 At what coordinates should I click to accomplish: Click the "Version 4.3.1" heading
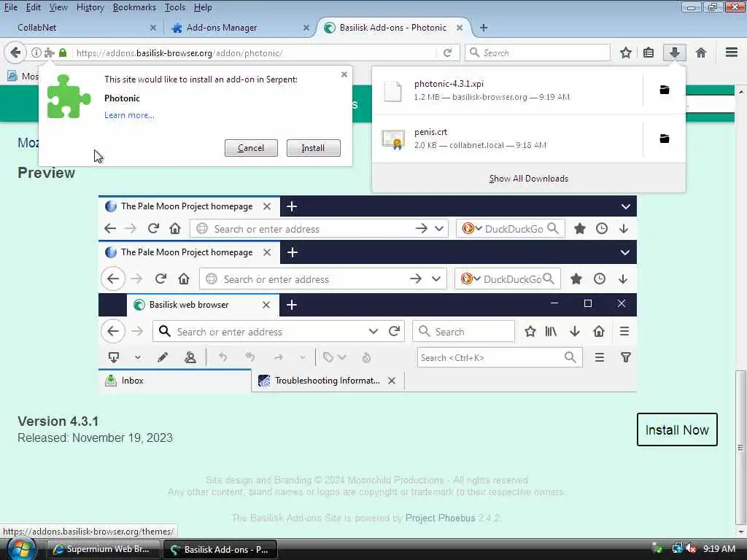tap(58, 421)
